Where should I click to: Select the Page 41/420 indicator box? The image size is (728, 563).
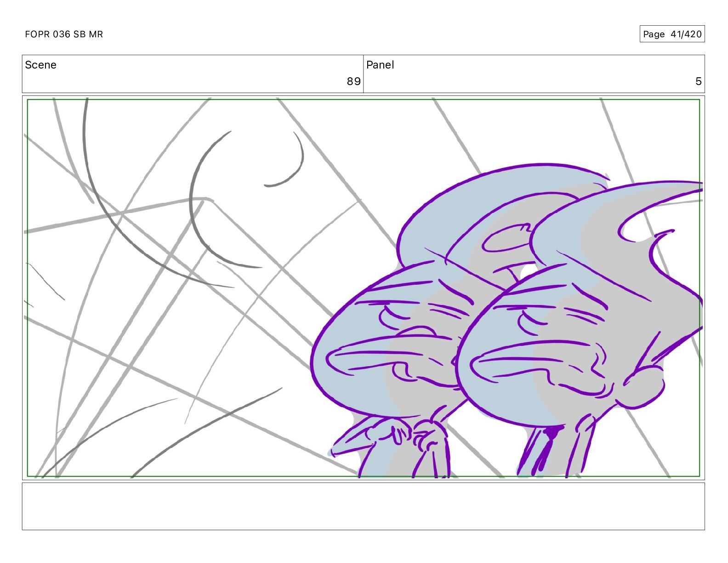point(672,34)
